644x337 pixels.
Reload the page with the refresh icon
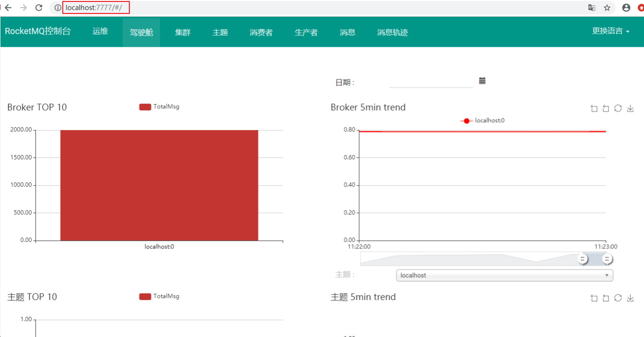tap(39, 8)
